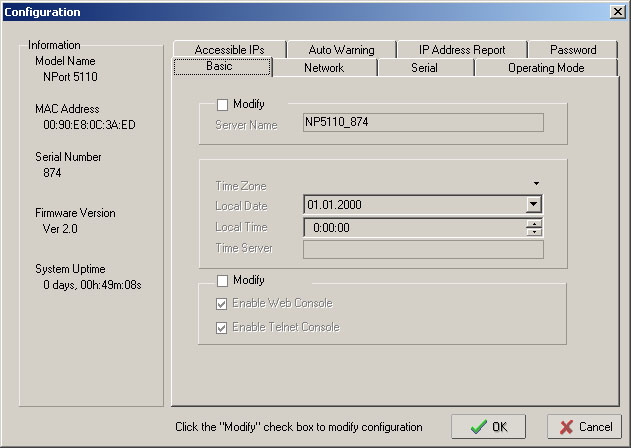Open the Password tab
Image resolution: width=631 pixels, height=448 pixels.
click(573, 50)
